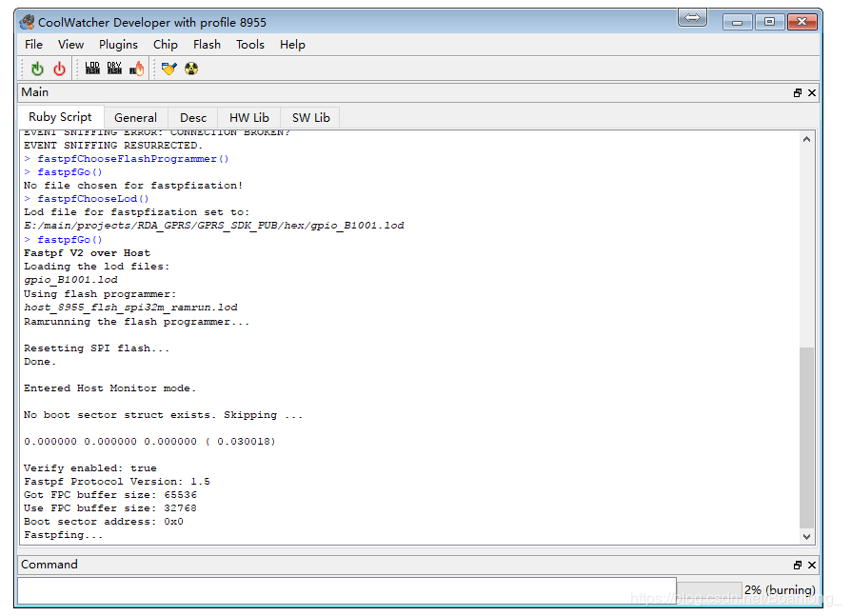Image resolution: width=851 pixels, height=616 pixels.
Task: Click the burning progress bar
Action: tap(709, 590)
